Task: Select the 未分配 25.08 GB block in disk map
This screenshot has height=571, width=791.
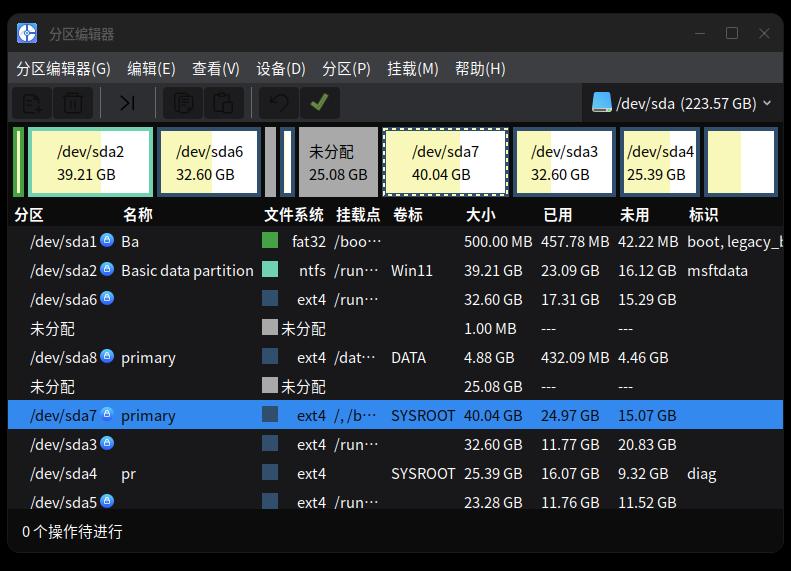Action: click(338, 162)
